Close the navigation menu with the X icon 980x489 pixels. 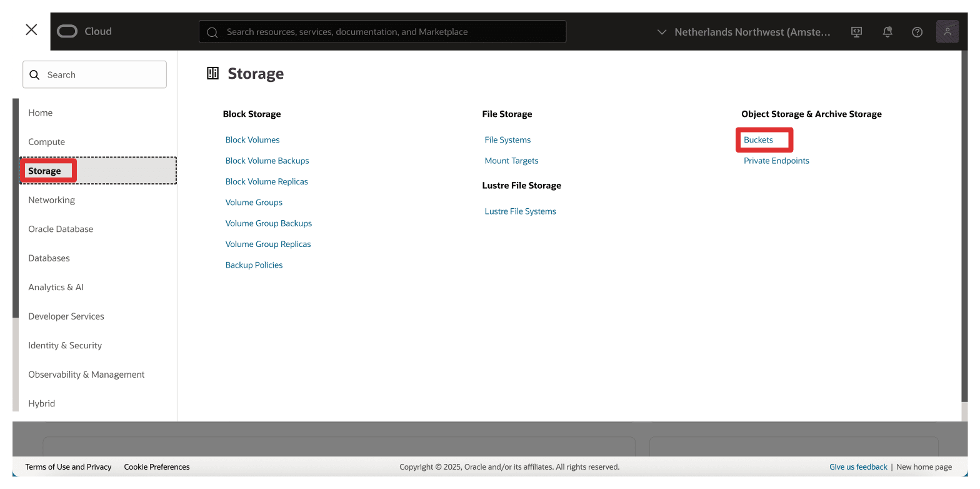[31, 30]
